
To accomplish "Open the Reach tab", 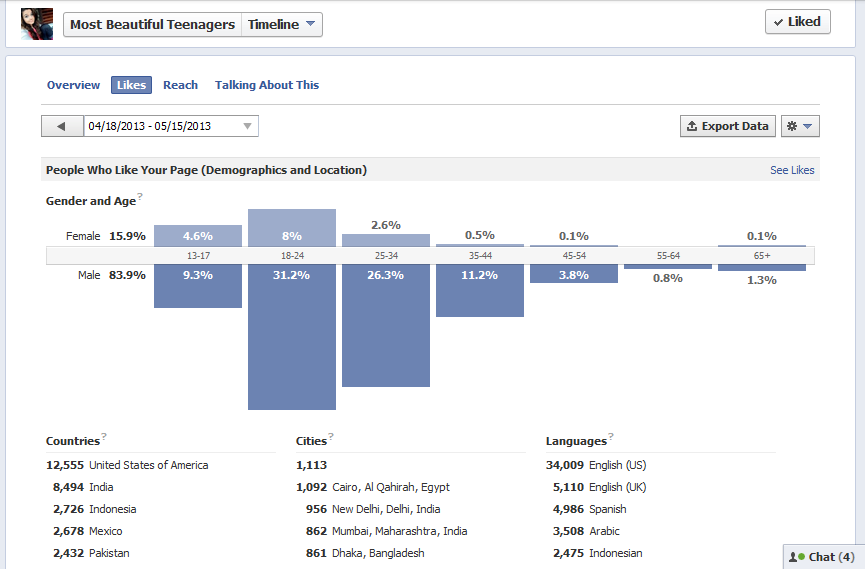I will tap(180, 85).
